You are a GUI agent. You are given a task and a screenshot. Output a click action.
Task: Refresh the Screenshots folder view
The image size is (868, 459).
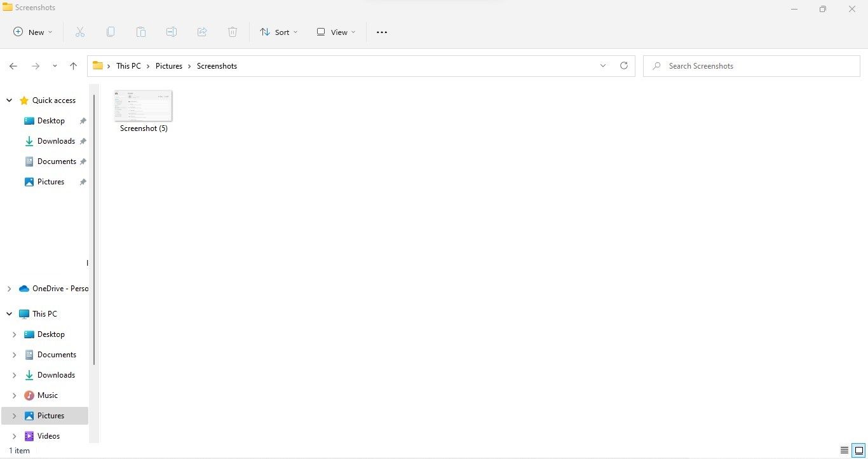(x=624, y=65)
